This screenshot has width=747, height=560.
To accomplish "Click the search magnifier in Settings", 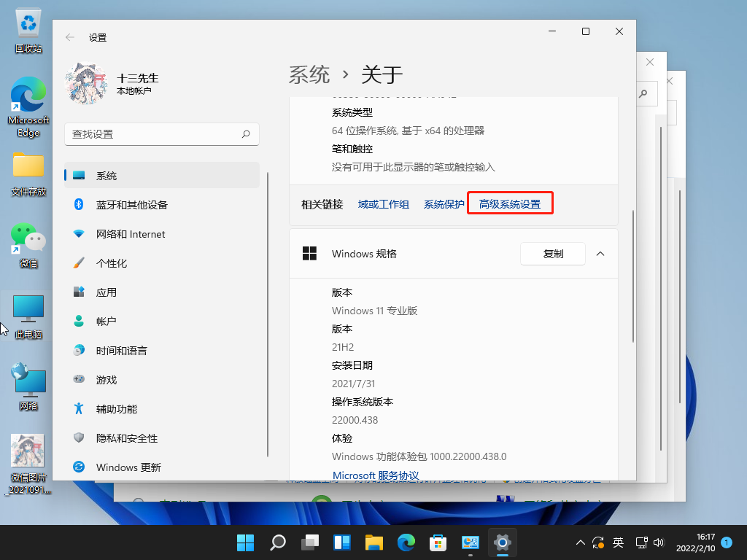I will pos(246,134).
